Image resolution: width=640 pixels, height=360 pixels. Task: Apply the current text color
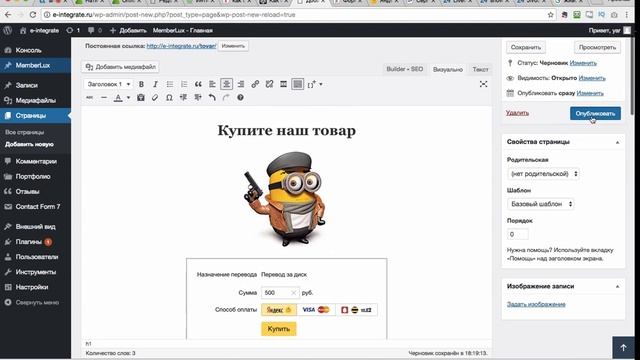click(118, 98)
